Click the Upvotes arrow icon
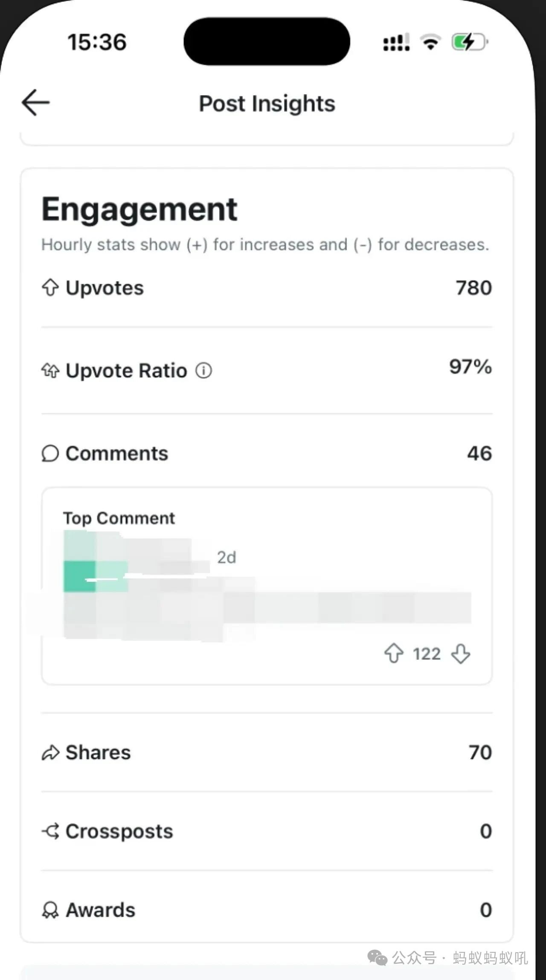The image size is (546, 980). point(50,288)
